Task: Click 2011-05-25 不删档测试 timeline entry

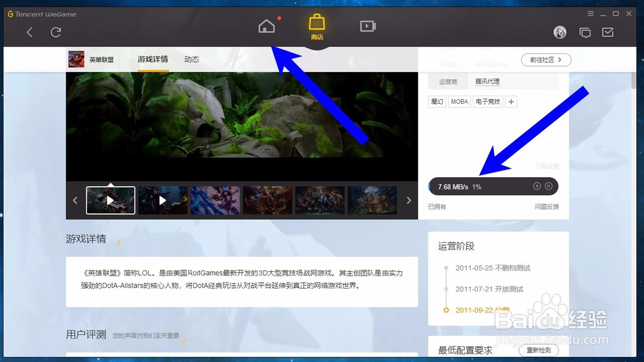Action: (x=493, y=268)
